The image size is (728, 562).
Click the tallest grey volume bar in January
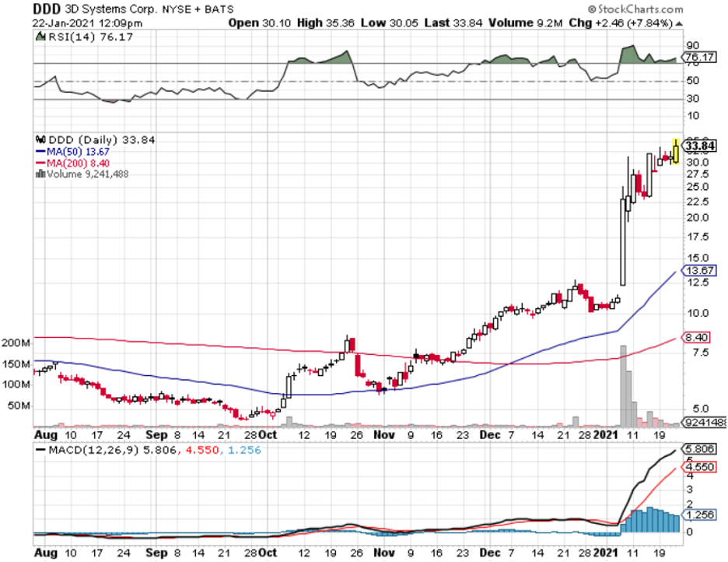coord(623,386)
